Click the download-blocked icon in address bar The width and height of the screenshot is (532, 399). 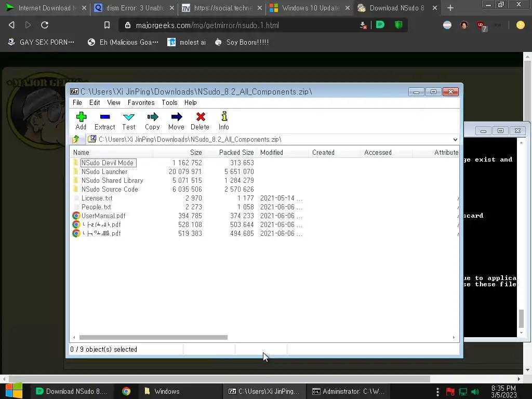click(363, 25)
